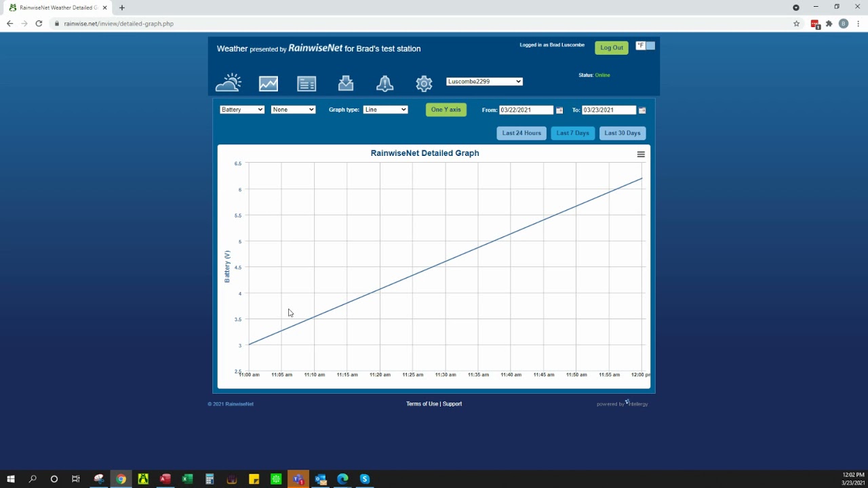Screen dimensions: 868x488
Task: Open the Luscombe2299 station dropdown
Action: (x=484, y=81)
